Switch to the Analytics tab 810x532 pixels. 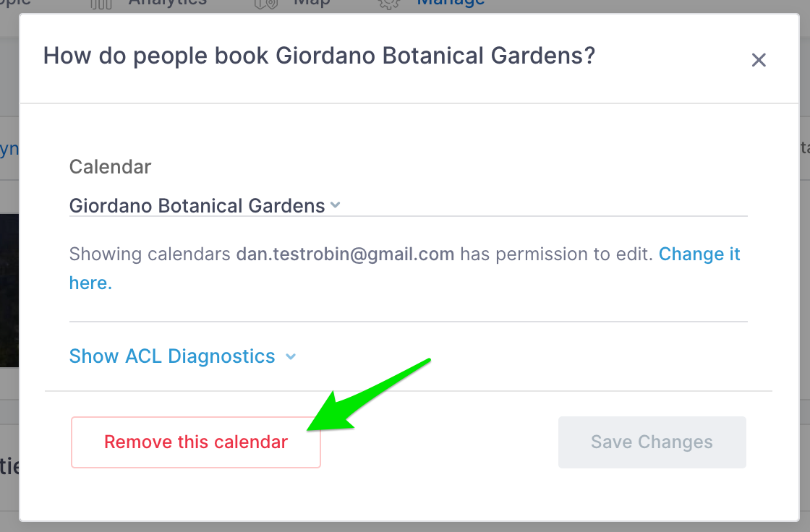point(167,3)
